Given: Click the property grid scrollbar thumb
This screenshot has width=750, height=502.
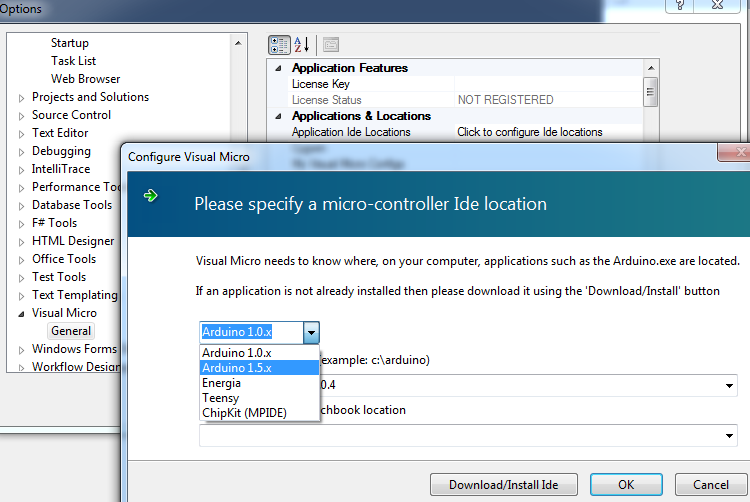Looking at the screenshot, I should [x=650, y=92].
